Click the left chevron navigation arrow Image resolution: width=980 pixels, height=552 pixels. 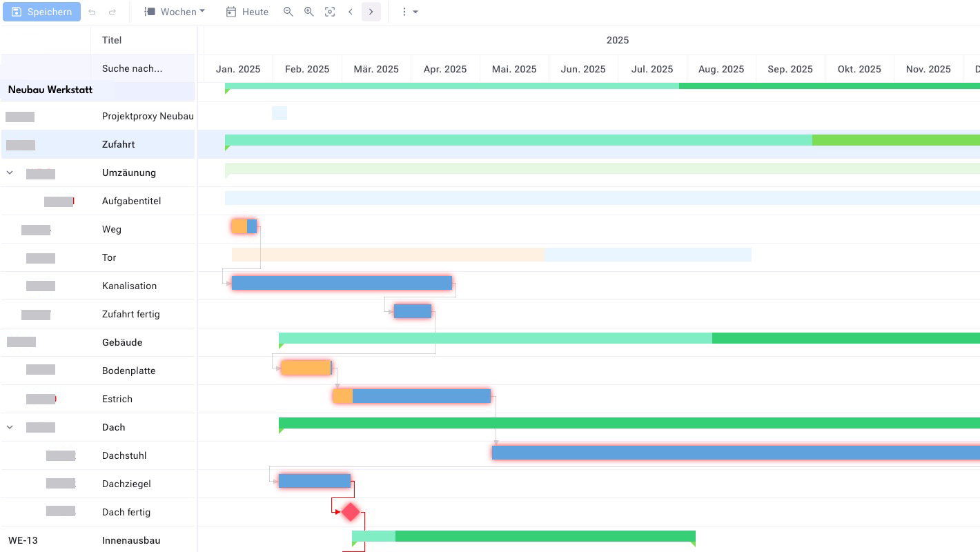pos(351,12)
